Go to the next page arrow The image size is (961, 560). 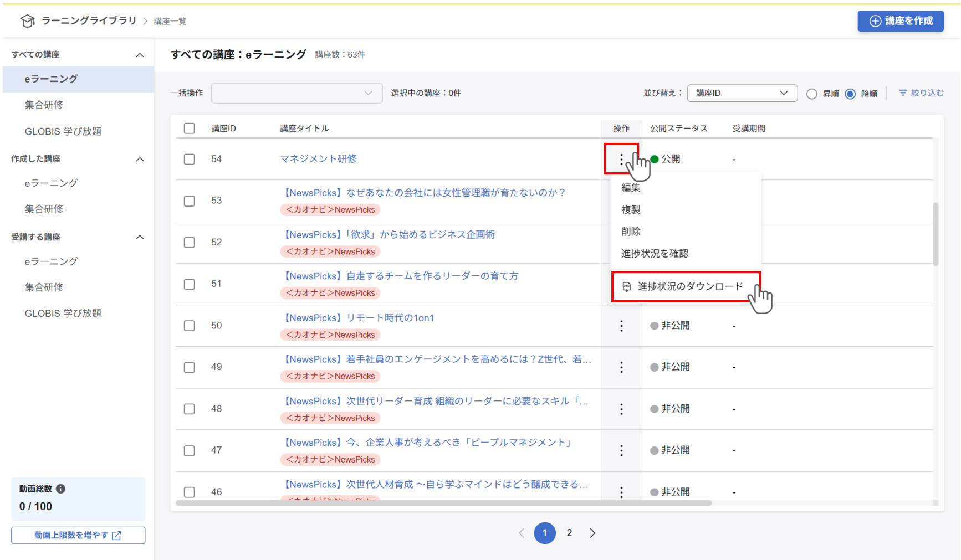click(x=592, y=533)
